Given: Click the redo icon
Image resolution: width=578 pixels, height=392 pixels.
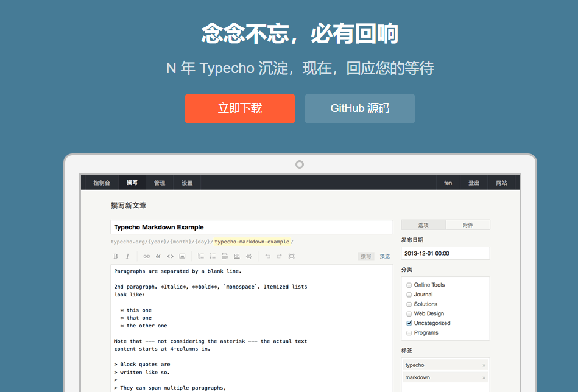Looking at the screenshot, I should 280,256.
